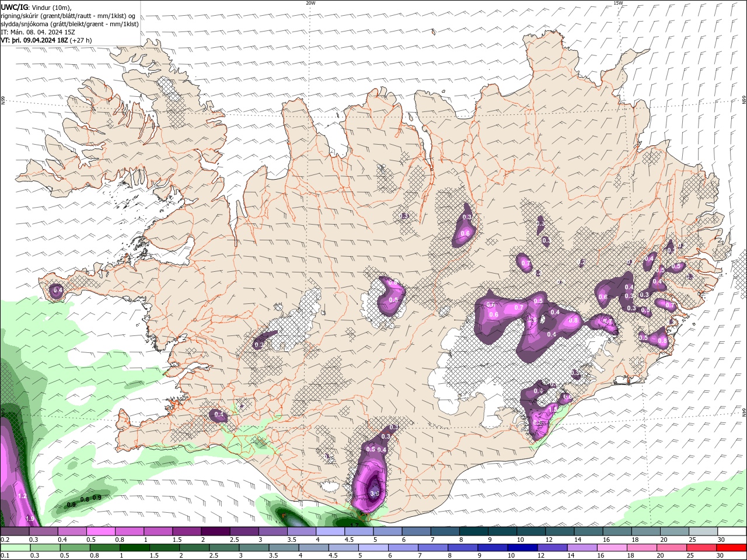The height and width of the screenshot is (560, 747).
Task: Pick the 12 violet swatch in rain legend
Action: point(553,548)
